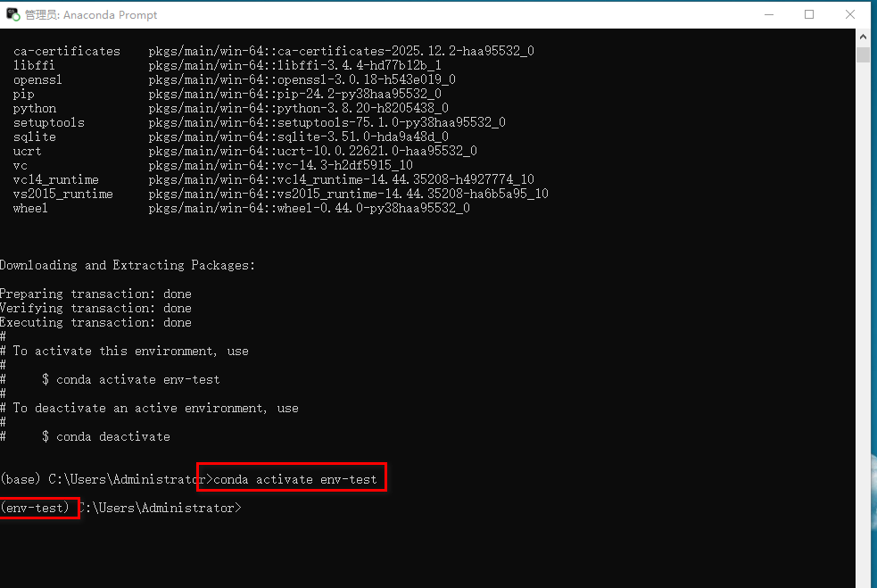Click the ca-certificates package name

[x=67, y=52]
